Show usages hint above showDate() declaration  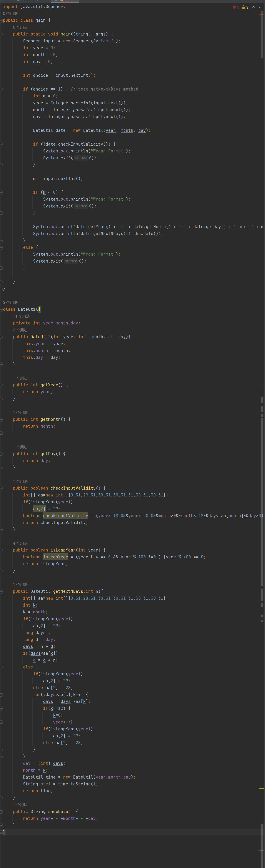20,805
